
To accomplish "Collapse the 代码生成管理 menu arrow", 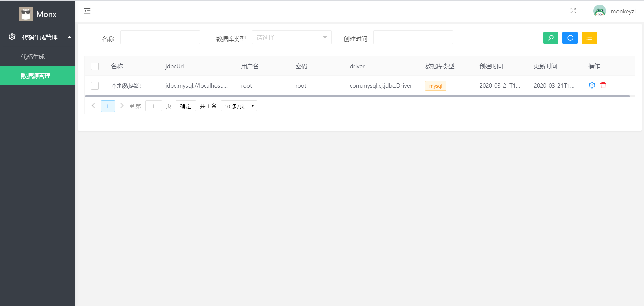I will pyautogui.click(x=70, y=37).
